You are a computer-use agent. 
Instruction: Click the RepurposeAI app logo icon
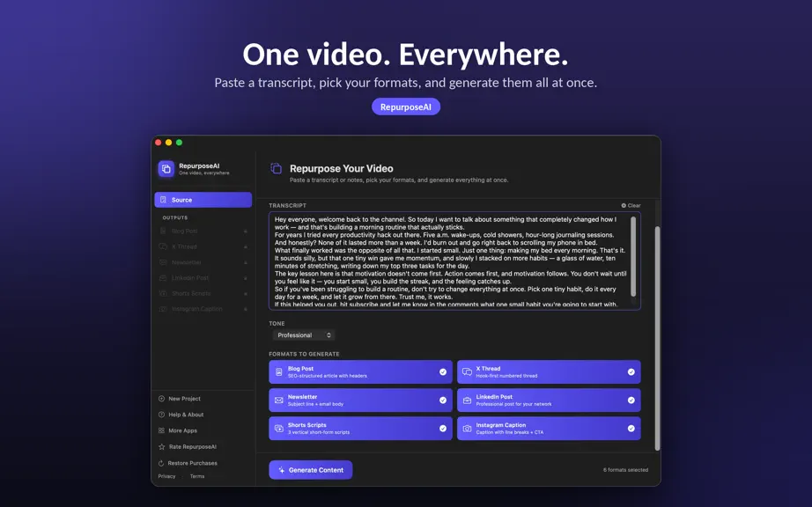click(x=166, y=169)
